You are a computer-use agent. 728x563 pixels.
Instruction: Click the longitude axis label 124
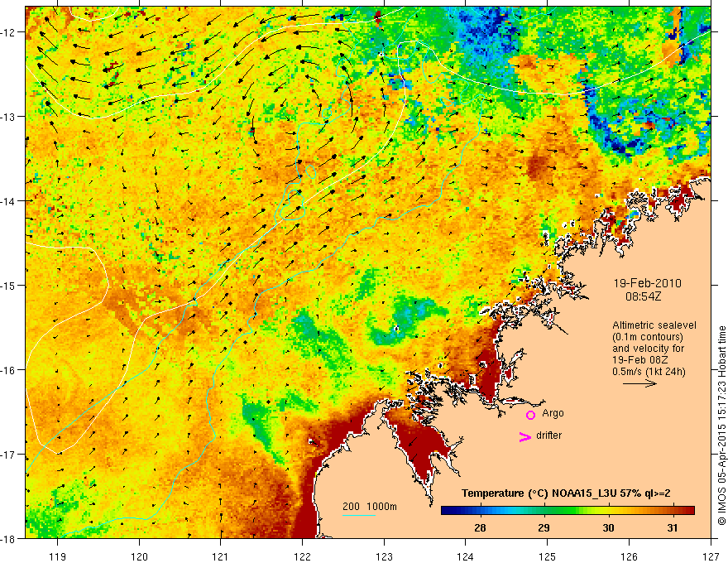click(x=466, y=556)
